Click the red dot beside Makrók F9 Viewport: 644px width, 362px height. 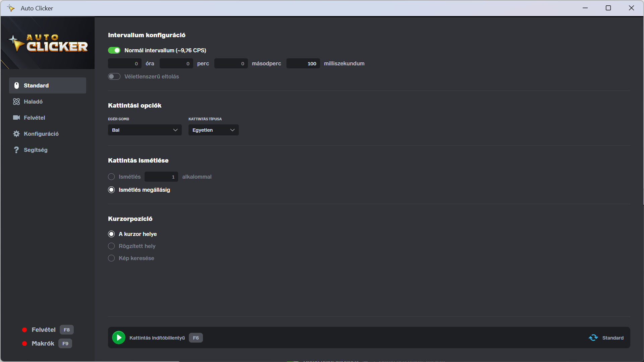click(x=24, y=344)
